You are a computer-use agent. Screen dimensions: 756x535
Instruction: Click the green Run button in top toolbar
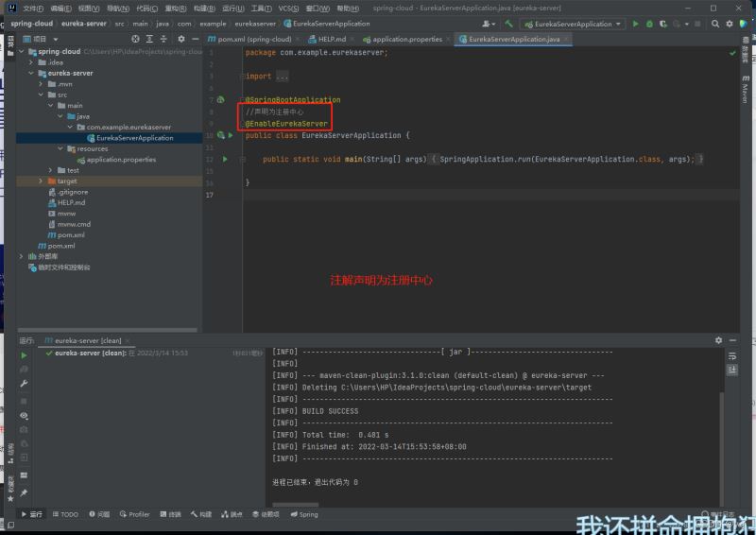coord(635,24)
